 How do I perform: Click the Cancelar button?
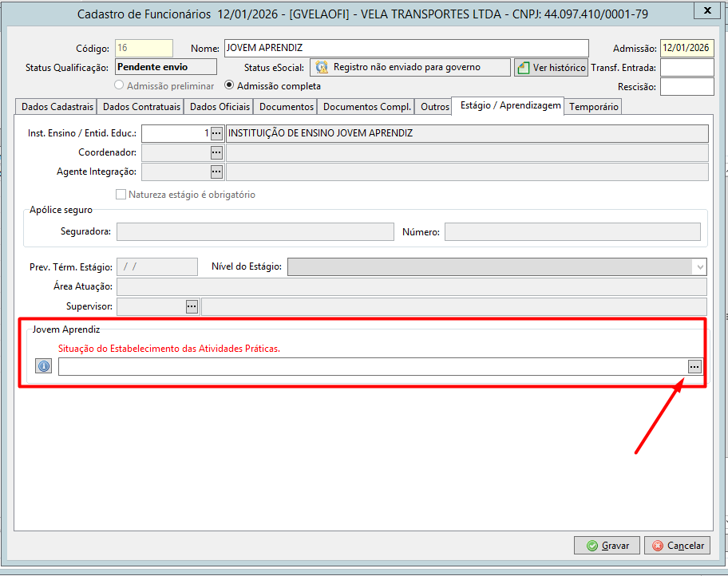coord(678,546)
